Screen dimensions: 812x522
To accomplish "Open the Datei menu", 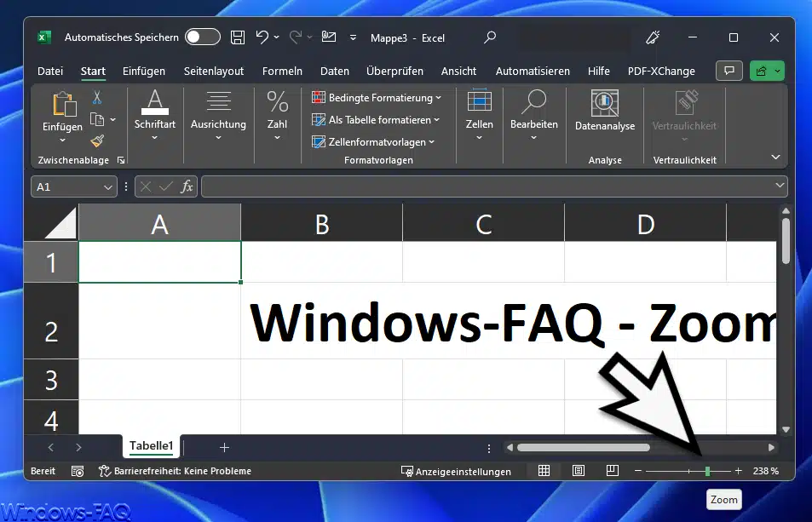I will 50,71.
